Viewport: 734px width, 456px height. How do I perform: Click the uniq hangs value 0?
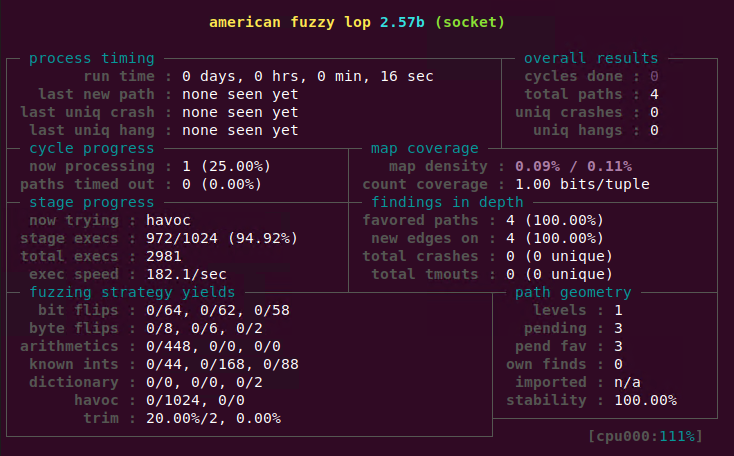[654, 131]
